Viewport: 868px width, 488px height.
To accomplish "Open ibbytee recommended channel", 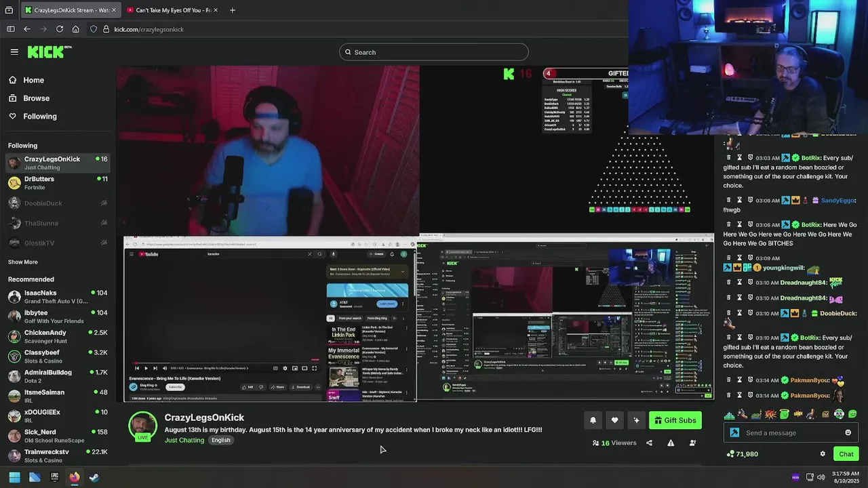I will pyautogui.click(x=58, y=317).
